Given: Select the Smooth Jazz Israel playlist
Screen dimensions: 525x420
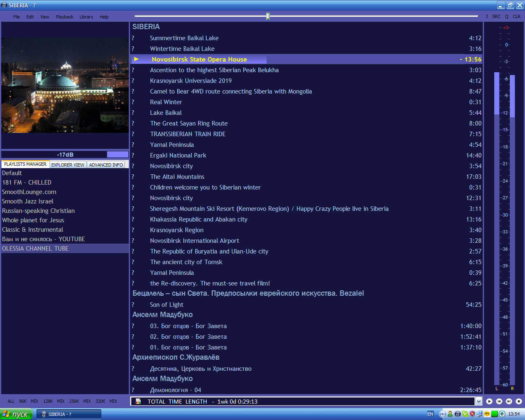Looking at the screenshot, I should [27, 201].
